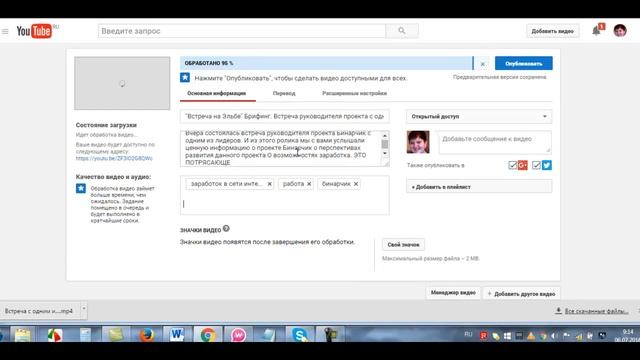Click the plus icon on Добавить другое видео
This screenshot has width=640, height=360.
coord(489,293)
